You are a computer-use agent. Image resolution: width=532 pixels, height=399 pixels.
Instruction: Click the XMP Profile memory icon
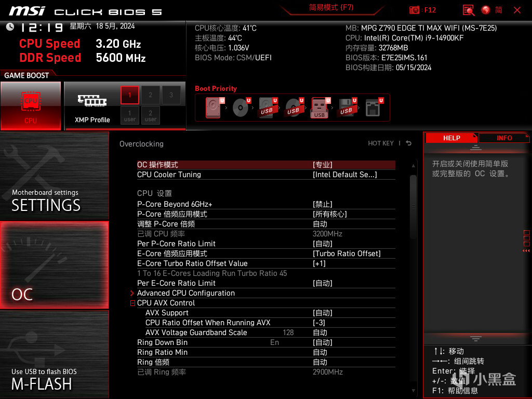click(92, 101)
